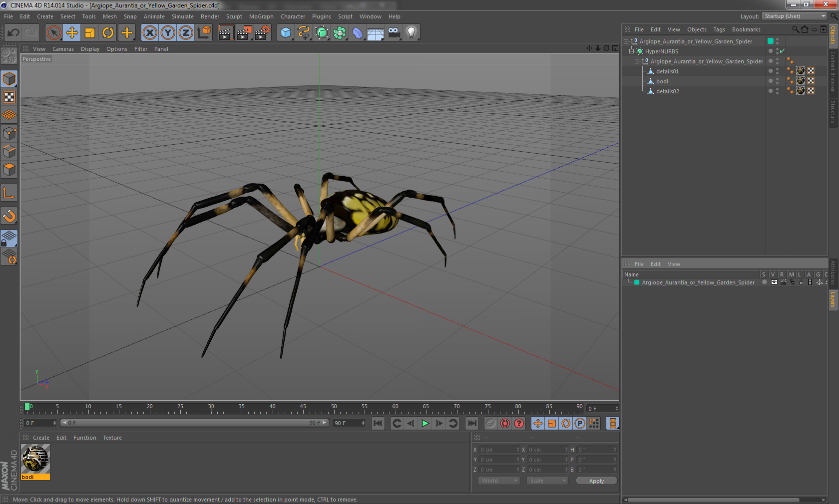
Task: Toggle visibility dots for bodi object
Action: tap(777, 81)
